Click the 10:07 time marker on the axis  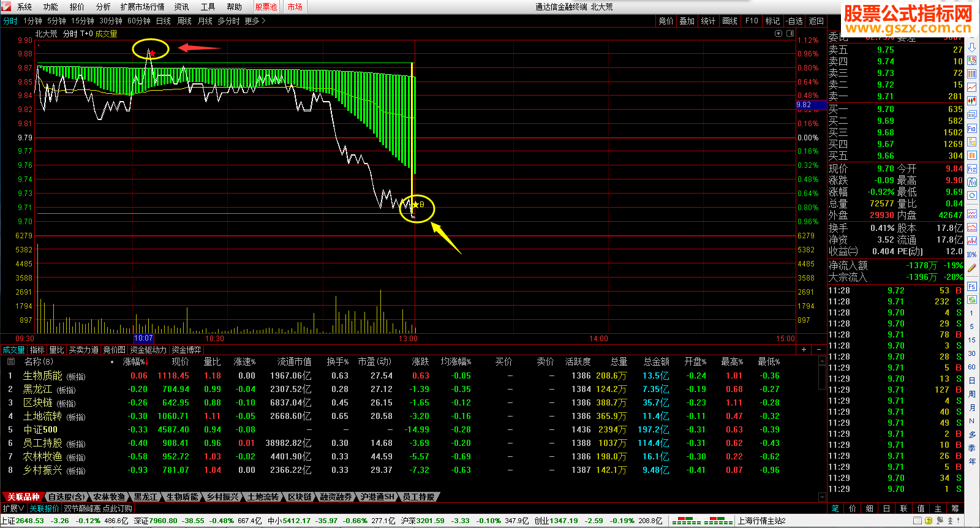point(143,338)
